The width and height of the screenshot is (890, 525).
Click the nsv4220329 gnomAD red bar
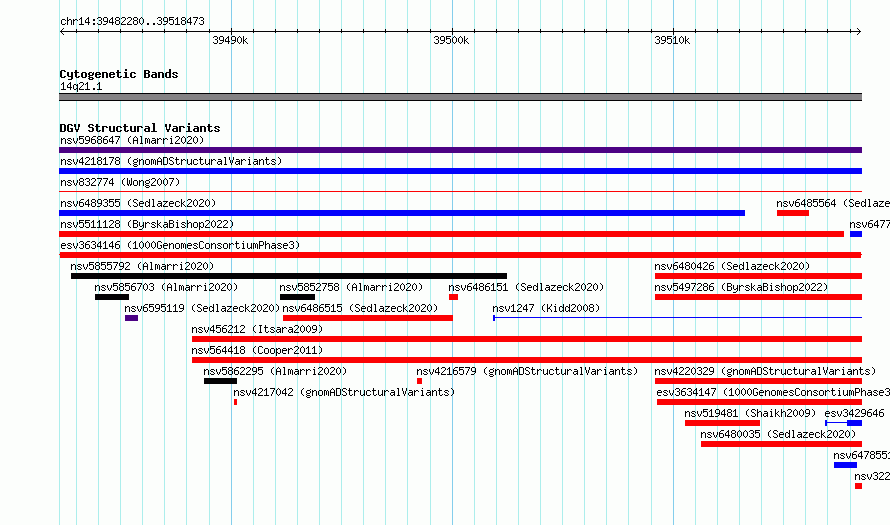click(x=758, y=381)
